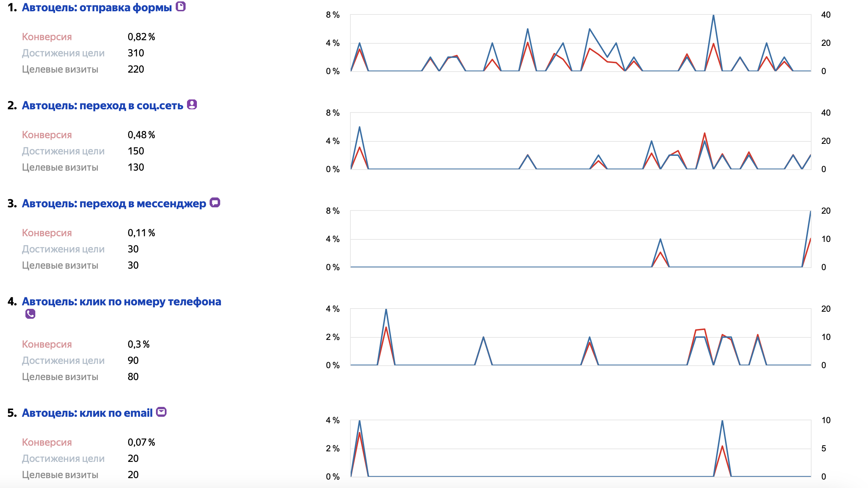Click the messenger chat bubble icon
Image resolution: width=868 pixels, height=488 pixels.
click(x=215, y=202)
